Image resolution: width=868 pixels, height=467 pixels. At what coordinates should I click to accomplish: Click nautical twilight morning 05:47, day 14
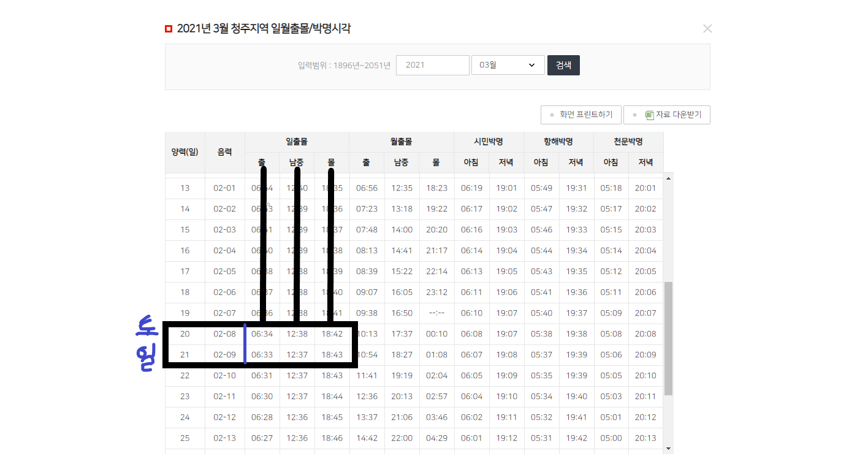pyautogui.click(x=541, y=209)
